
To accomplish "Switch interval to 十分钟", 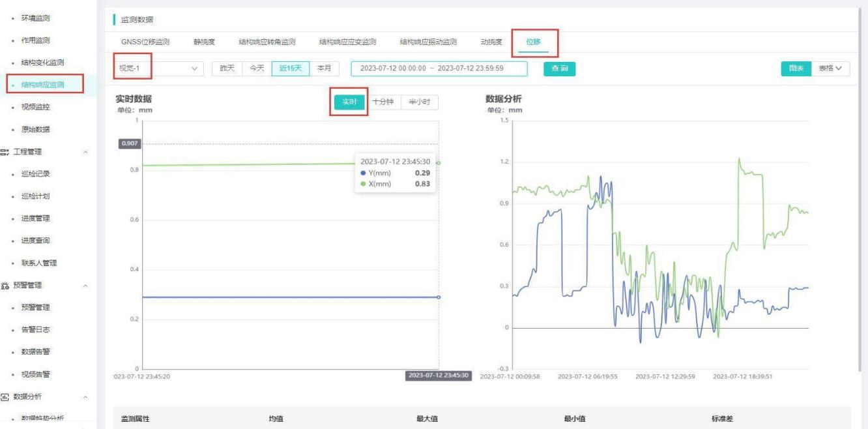I will [x=383, y=102].
